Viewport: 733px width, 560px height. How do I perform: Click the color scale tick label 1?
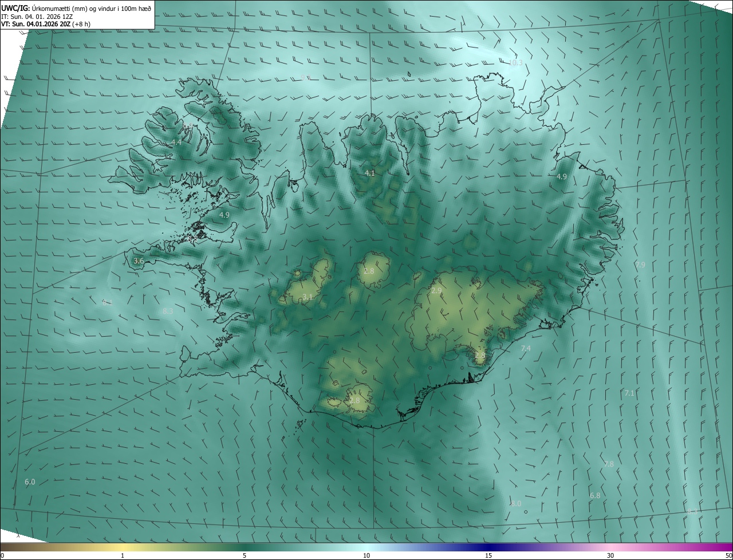[123, 555]
